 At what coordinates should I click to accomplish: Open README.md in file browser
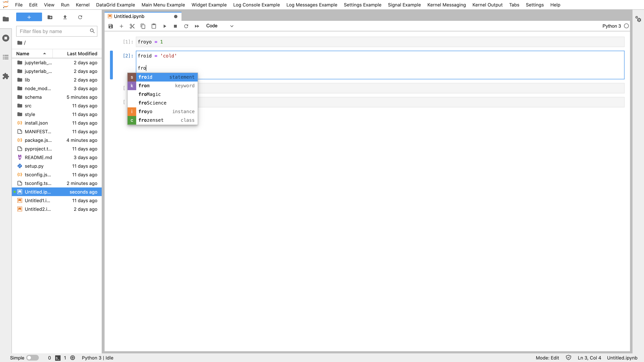tap(38, 157)
